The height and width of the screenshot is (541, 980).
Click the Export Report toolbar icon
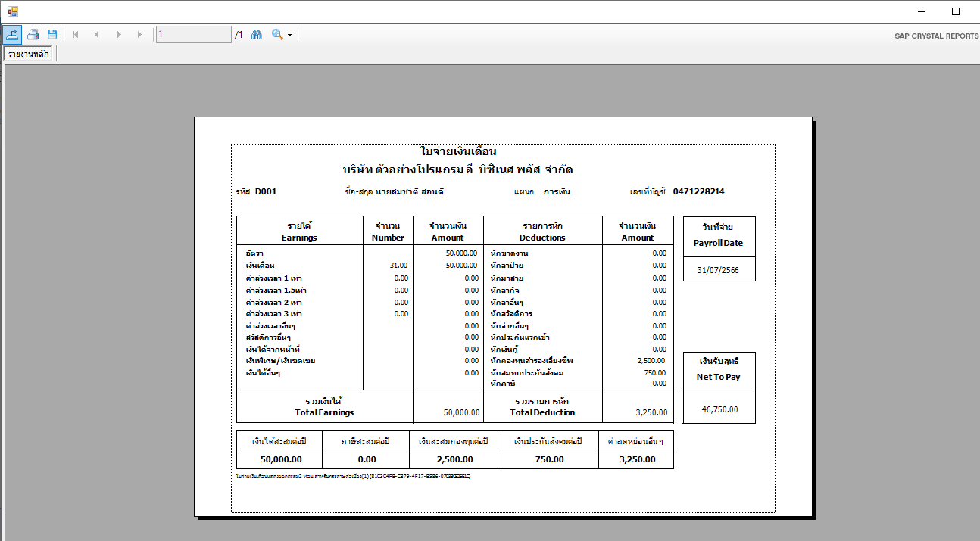12,34
